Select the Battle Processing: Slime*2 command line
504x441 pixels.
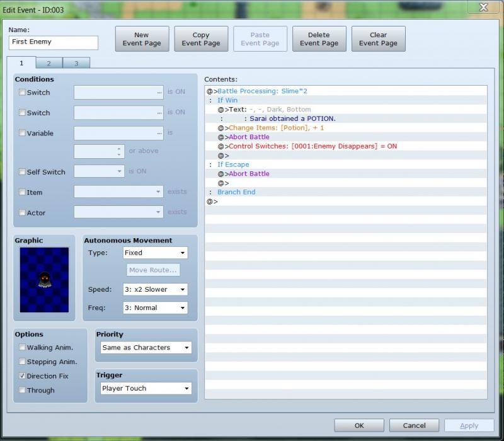coord(262,91)
